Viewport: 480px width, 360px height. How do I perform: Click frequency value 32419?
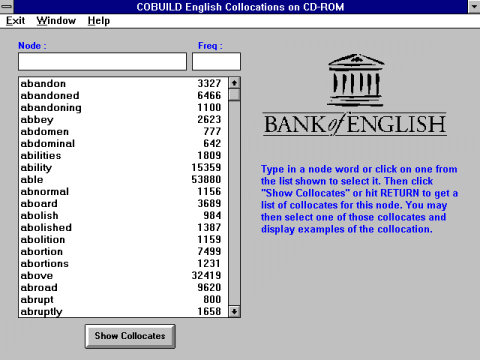pos(206,275)
